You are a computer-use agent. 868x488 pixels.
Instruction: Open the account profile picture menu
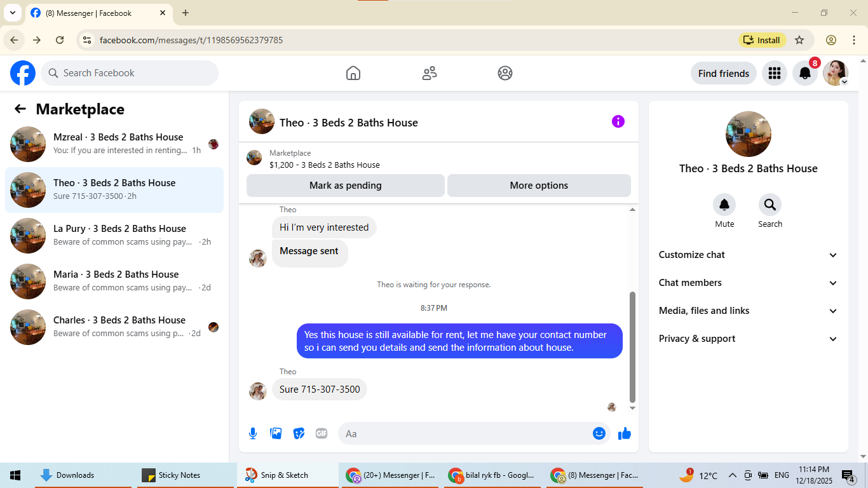tap(836, 73)
